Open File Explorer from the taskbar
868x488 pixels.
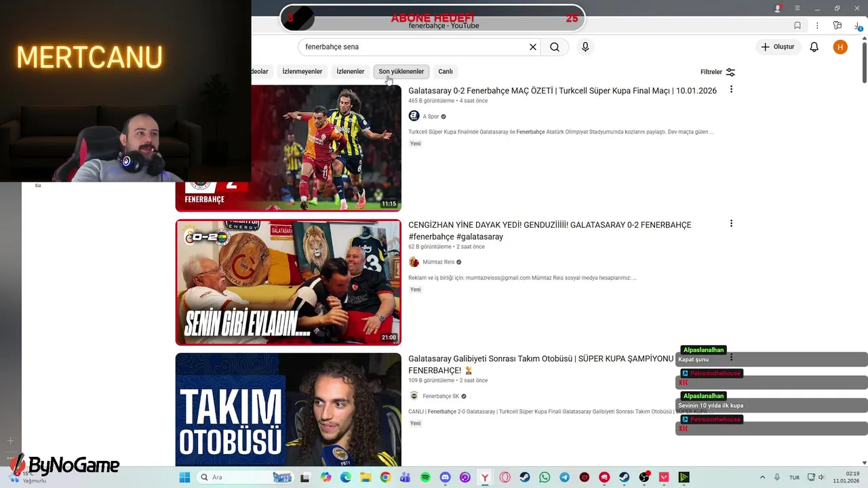pyautogui.click(x=366, y=477)
